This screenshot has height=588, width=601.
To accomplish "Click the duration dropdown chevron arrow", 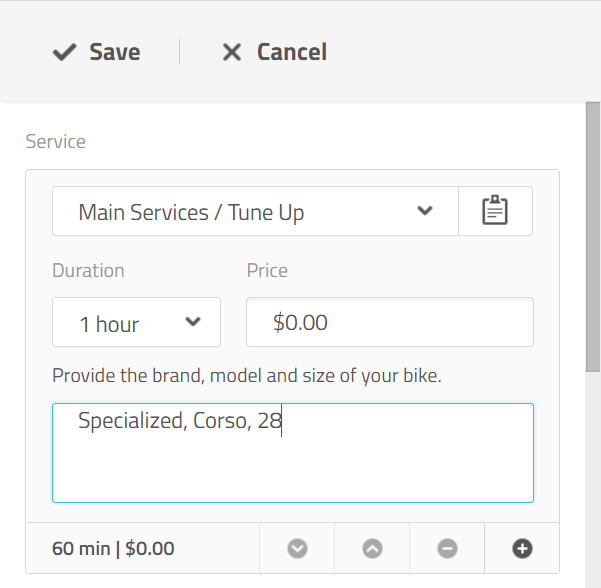I will (x=194, y=322).
